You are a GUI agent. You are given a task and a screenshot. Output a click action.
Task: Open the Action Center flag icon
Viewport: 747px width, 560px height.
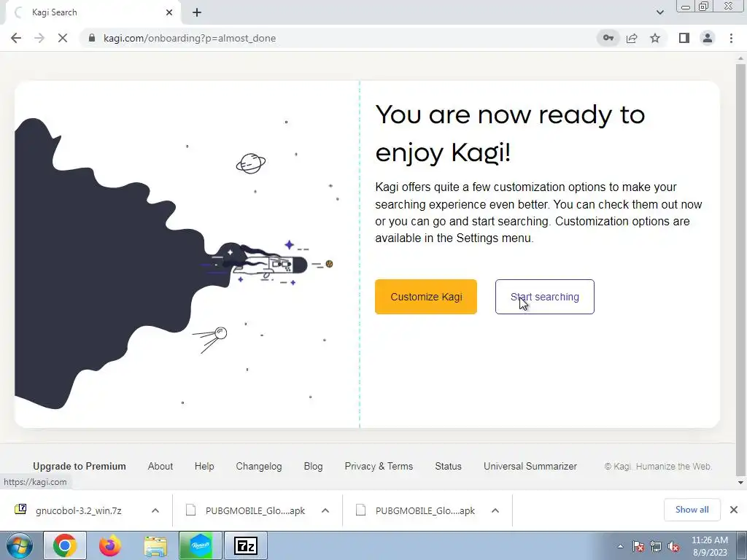(x=638, y=547)
